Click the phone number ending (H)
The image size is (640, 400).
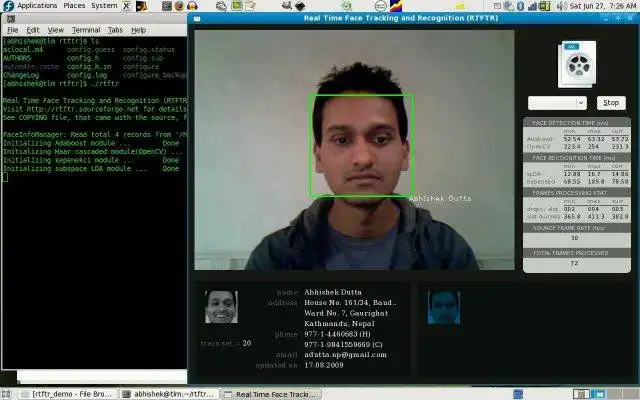pyautogui.click(x=337, y=334)
